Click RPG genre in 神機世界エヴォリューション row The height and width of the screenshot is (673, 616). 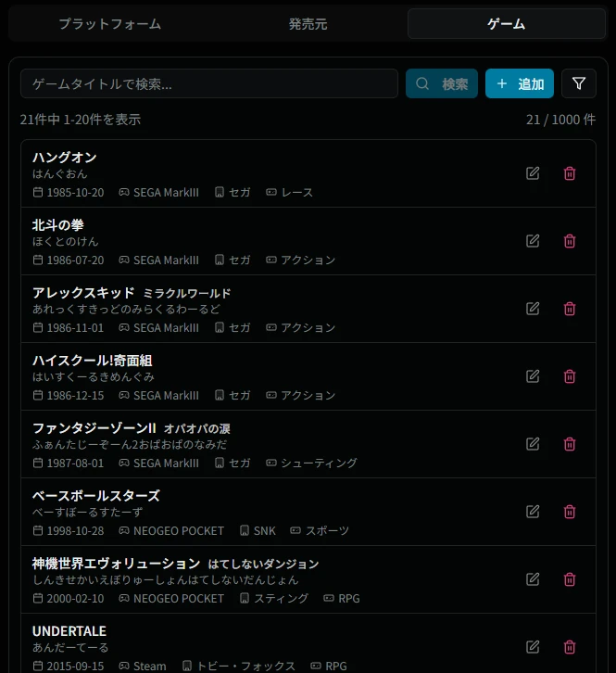[x=348, y=598]
